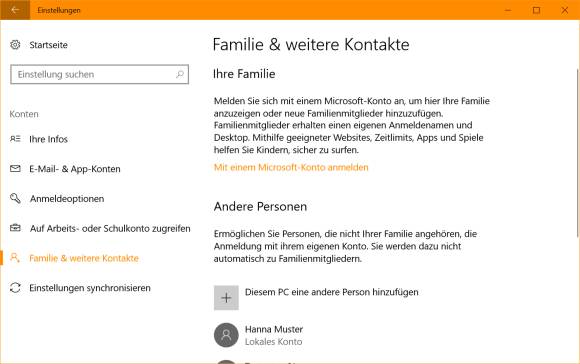The height and width of the screenshot is (364, 580).
Task: Click Mit einem Microsoft-Konto anmelden link
Action: 291,167
